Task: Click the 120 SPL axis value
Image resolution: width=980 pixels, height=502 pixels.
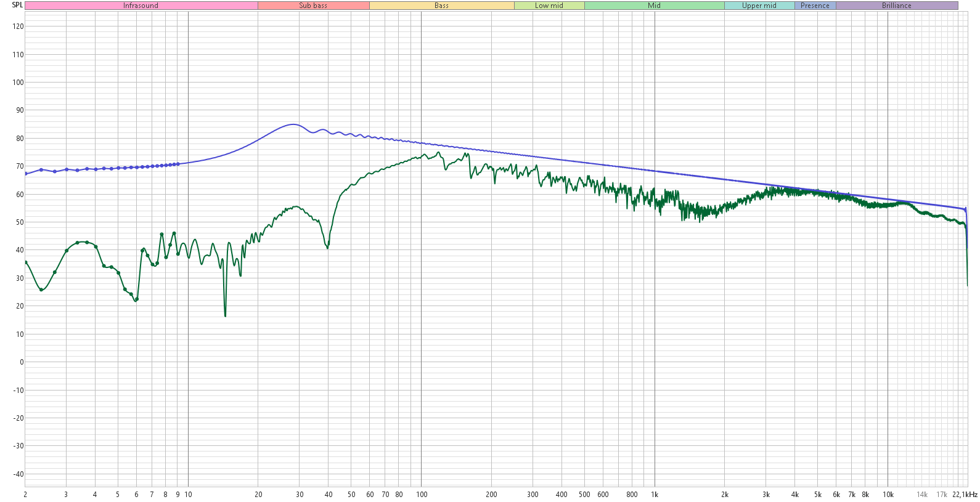Action: tap(18, 26)
